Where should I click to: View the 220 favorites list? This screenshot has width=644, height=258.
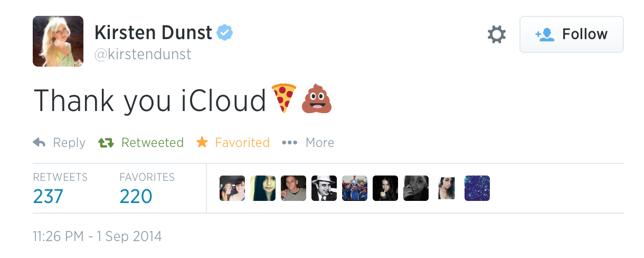[136, 196]
